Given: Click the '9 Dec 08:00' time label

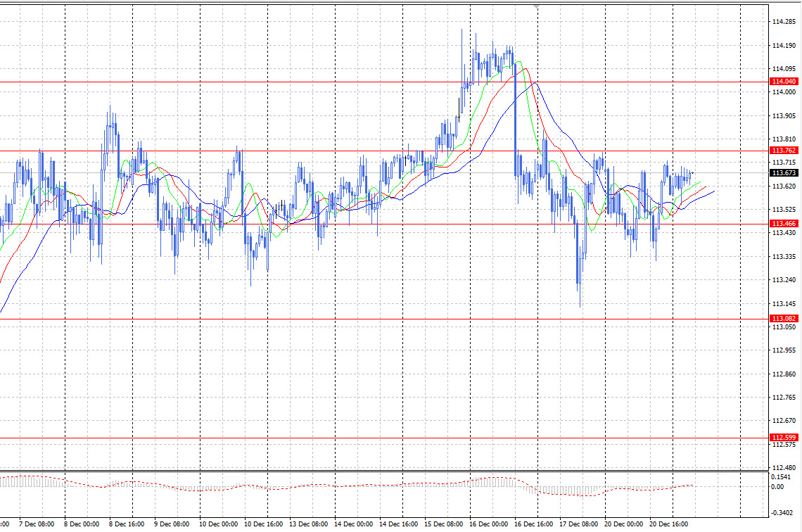Looking at the screenshot, I should click(172, 524).
